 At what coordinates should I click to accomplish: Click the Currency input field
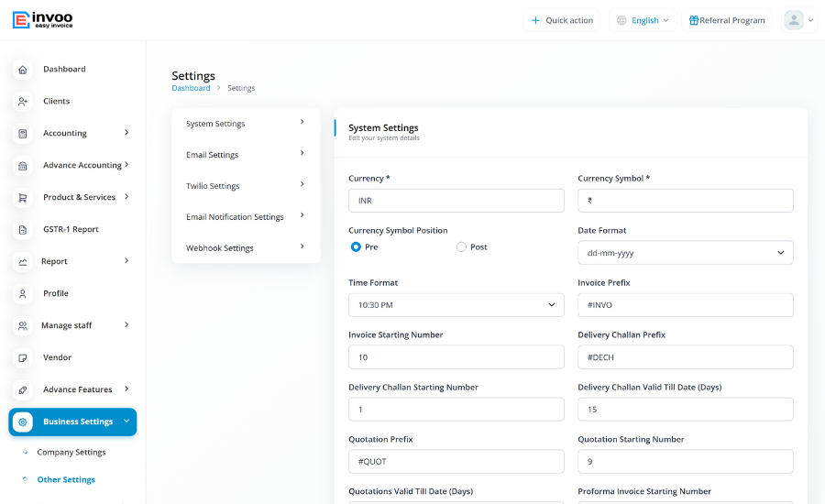(456, 201)
